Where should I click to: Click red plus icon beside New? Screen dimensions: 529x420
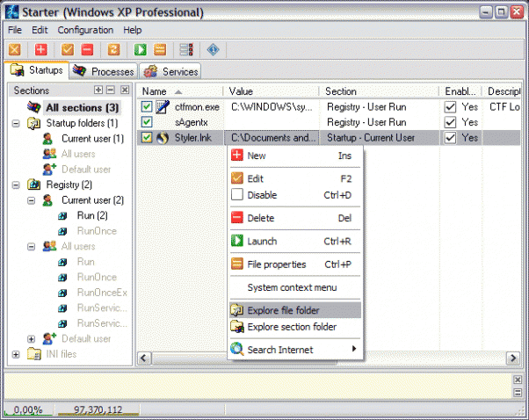pos(237,156)
